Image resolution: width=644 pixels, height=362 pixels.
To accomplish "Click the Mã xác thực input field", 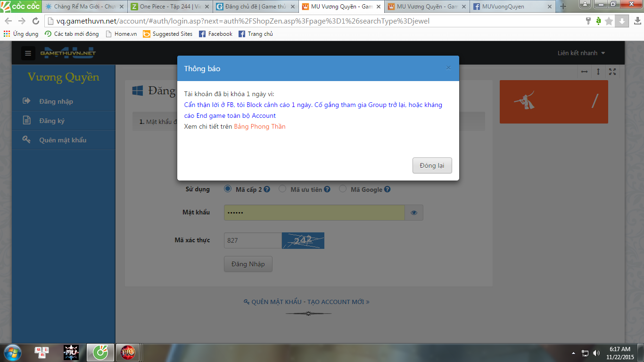I will coord(252,240).
